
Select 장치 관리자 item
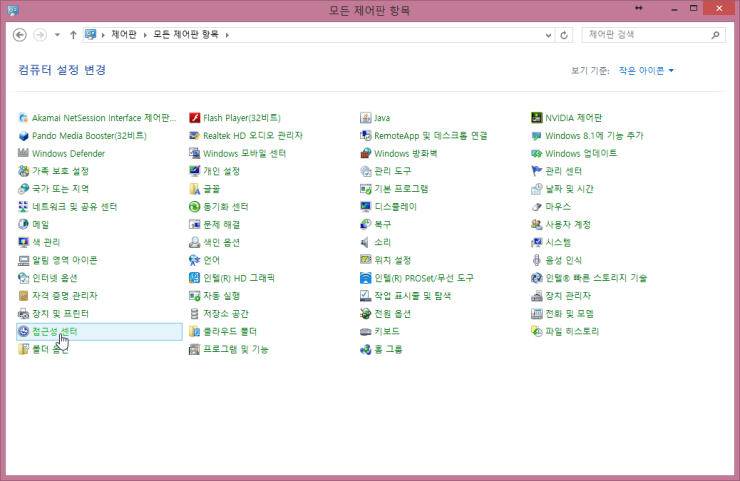(568, 296)
